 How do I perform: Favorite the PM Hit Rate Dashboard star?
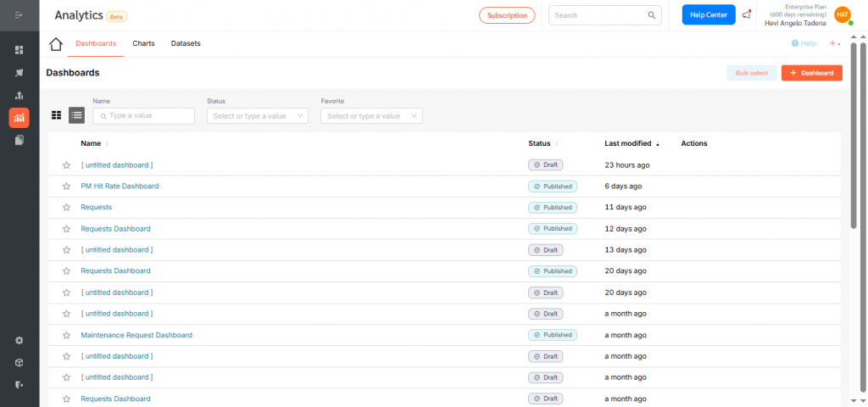[66, 187]
